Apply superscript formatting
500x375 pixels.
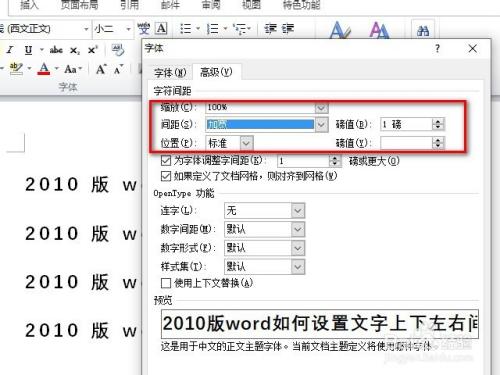(x=93, y=50)
